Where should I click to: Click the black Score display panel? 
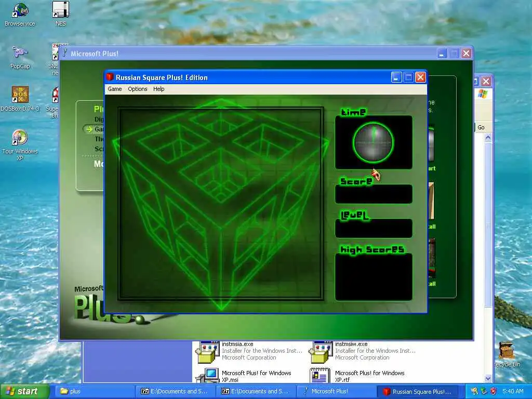374,194
